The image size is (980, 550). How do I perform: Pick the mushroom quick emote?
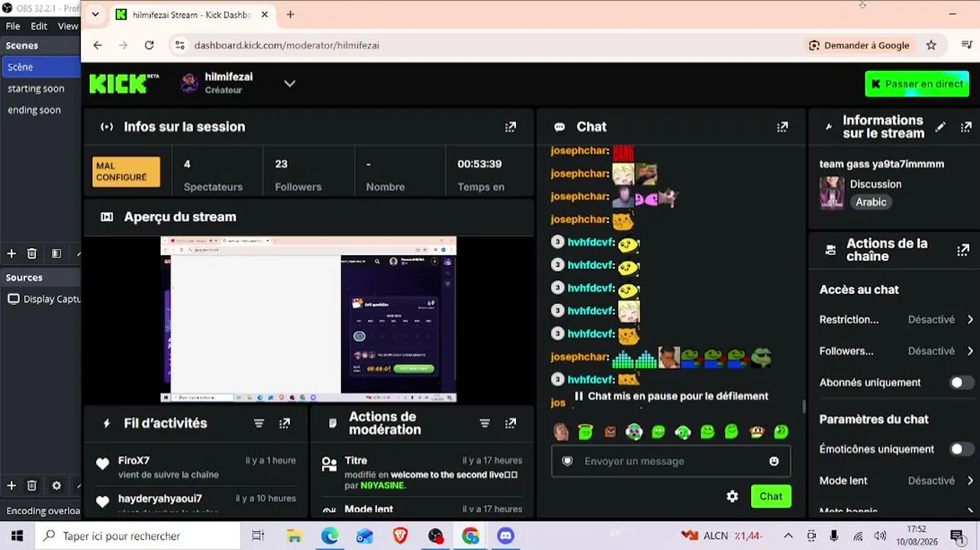pyautogui.click(x=756, y=432)
